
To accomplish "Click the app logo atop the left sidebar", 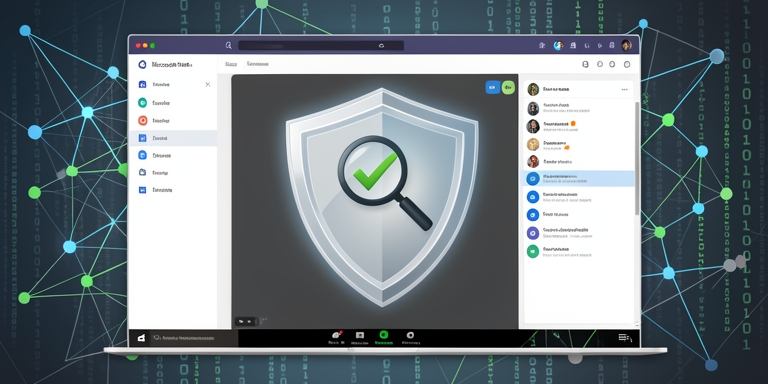I will pos(143,64).
